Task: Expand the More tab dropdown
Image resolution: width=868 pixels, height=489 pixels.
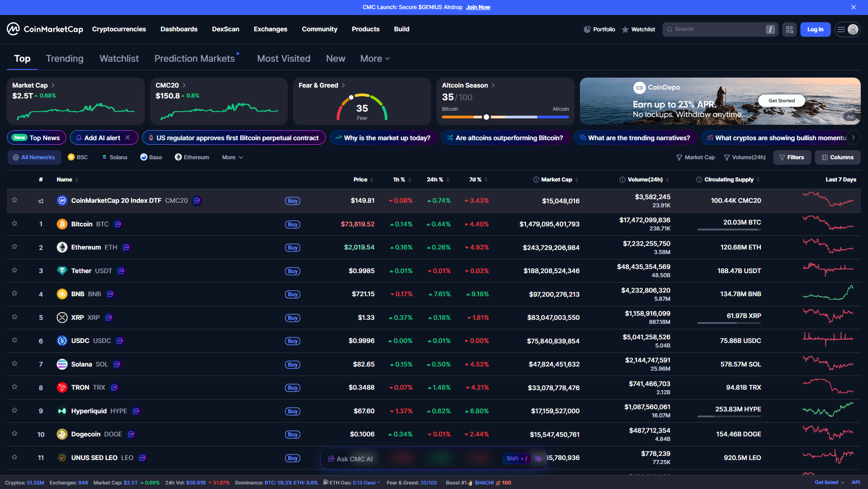Action: 375,59
